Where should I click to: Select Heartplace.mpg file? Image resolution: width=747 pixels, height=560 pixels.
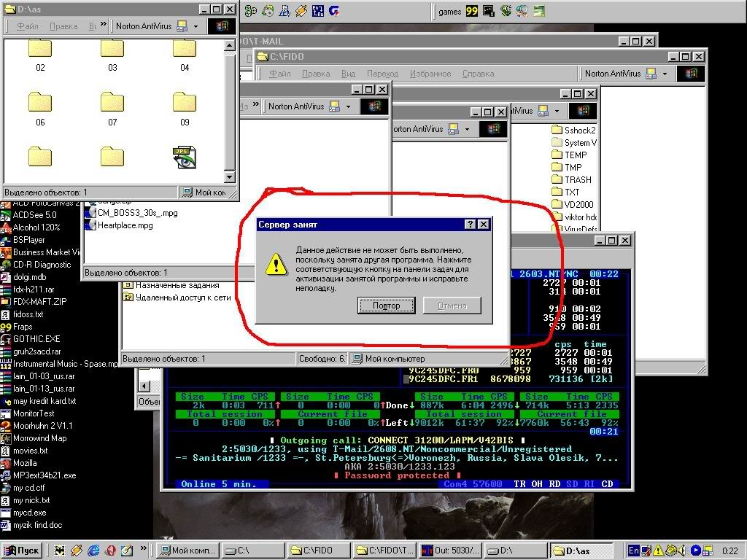click(x=125, y=225)
